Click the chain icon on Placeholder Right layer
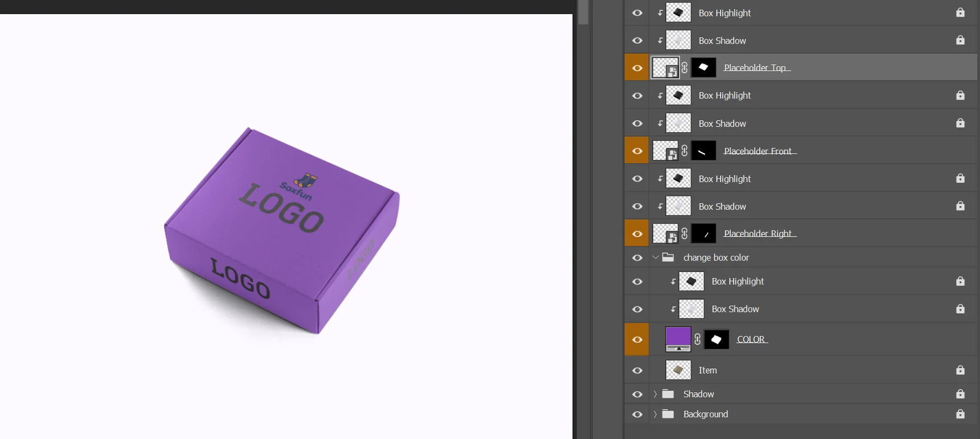 pyautogui.click(x=684, y=233)
